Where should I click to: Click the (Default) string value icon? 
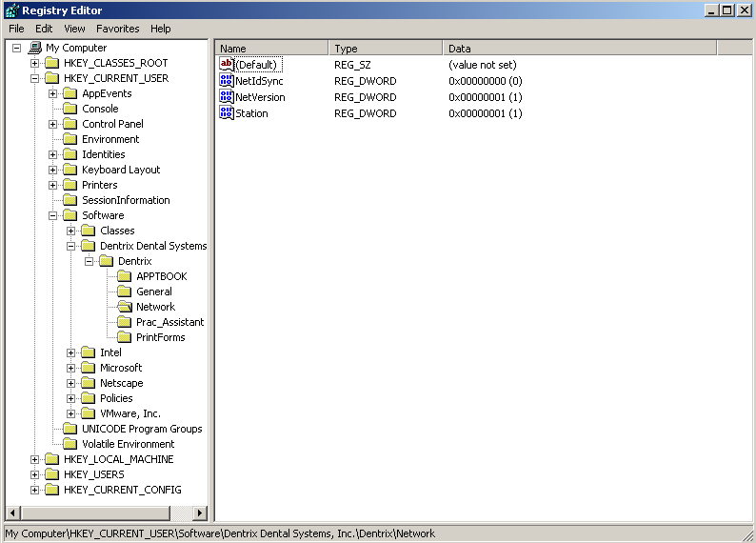(226, 64)
